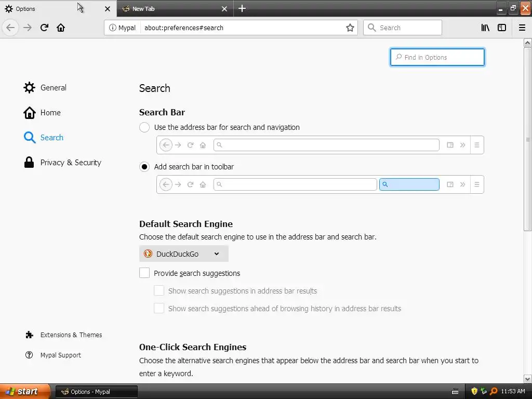532x399 pixels.
Task: Open the hamburger application menu
Action: point(522,28)
